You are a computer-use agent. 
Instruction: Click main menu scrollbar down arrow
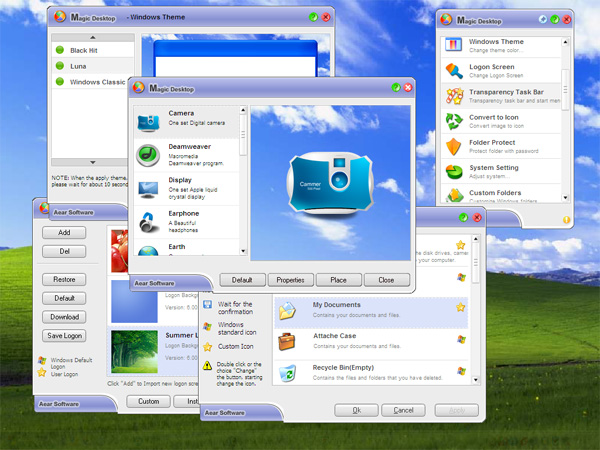tap(565, 198)
